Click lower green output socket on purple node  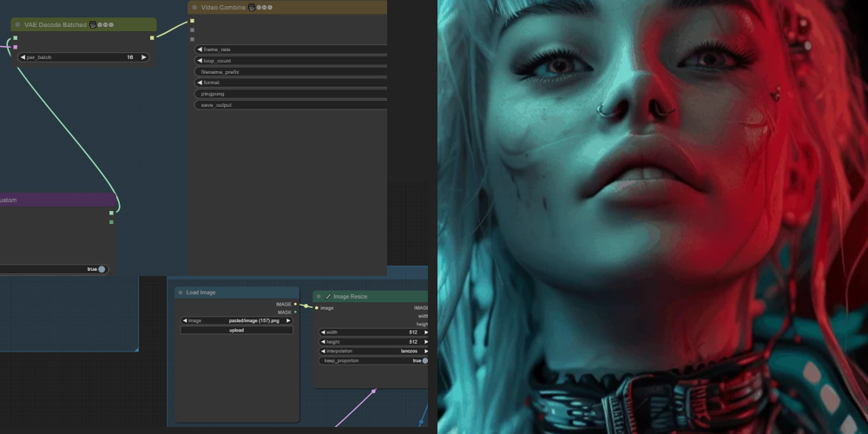pos(111,222)
